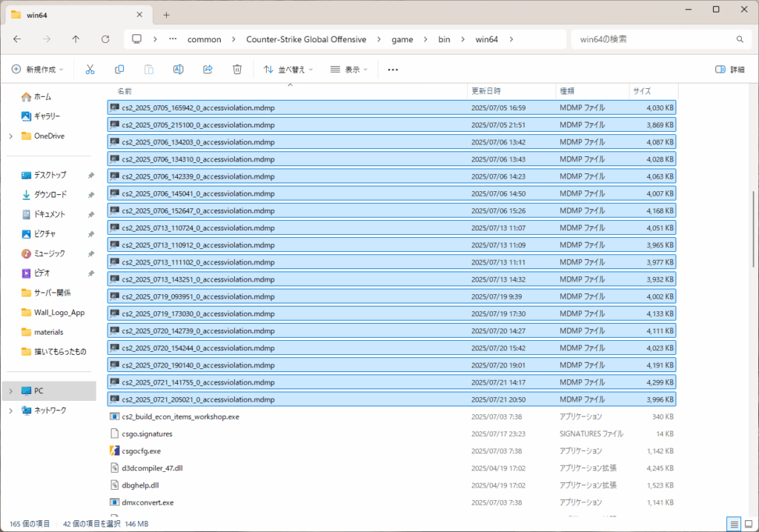Expand the Network (ネットワーク) tree node

(10, 410)
